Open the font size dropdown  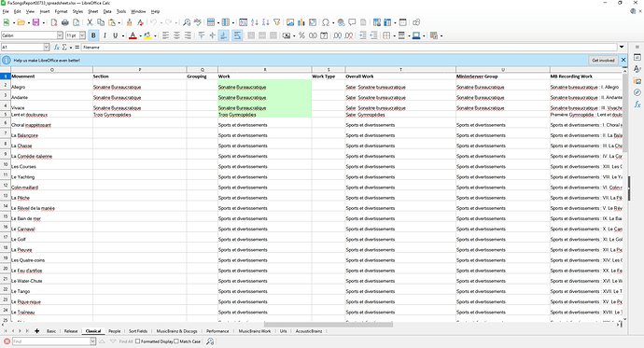pos(82,35)
